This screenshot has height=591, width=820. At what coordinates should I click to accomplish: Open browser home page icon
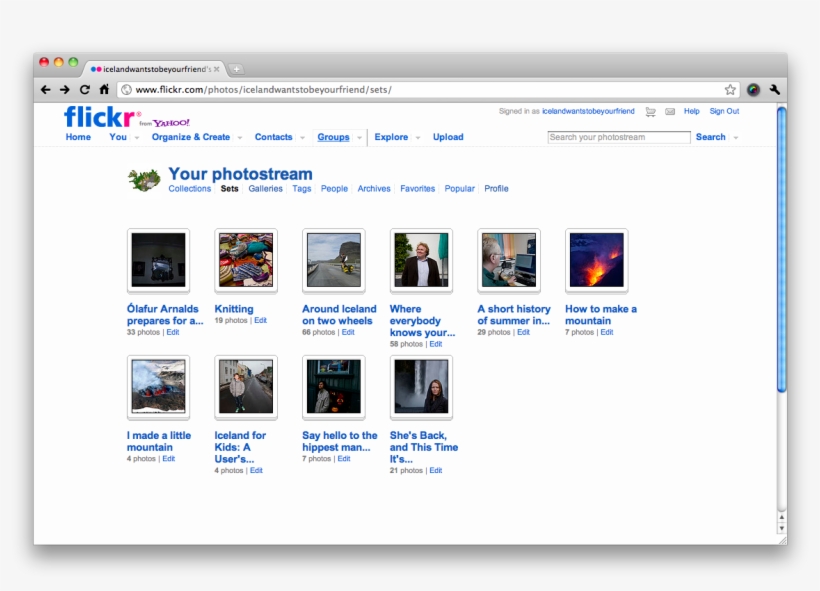point(103,89)
